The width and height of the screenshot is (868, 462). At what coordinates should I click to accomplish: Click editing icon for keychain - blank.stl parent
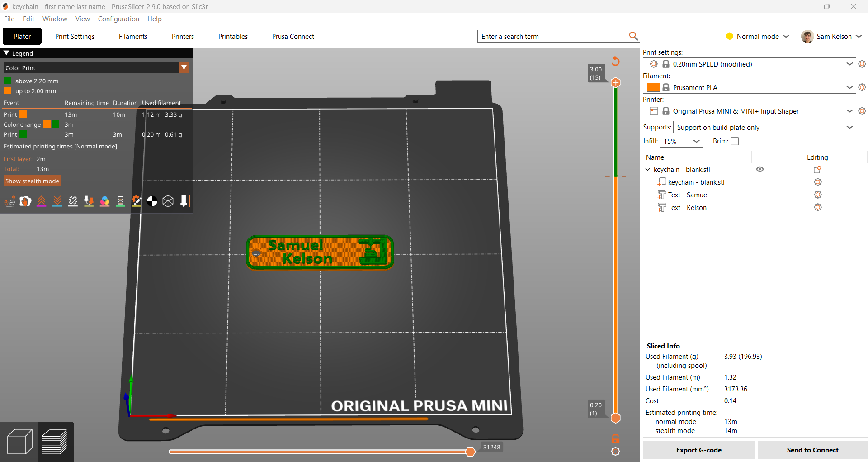tap(817, 170)
